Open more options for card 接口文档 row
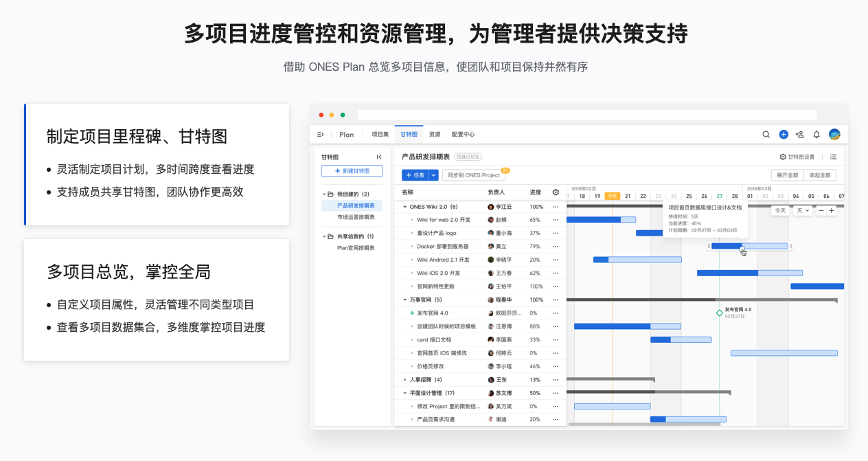 point(556,339)
